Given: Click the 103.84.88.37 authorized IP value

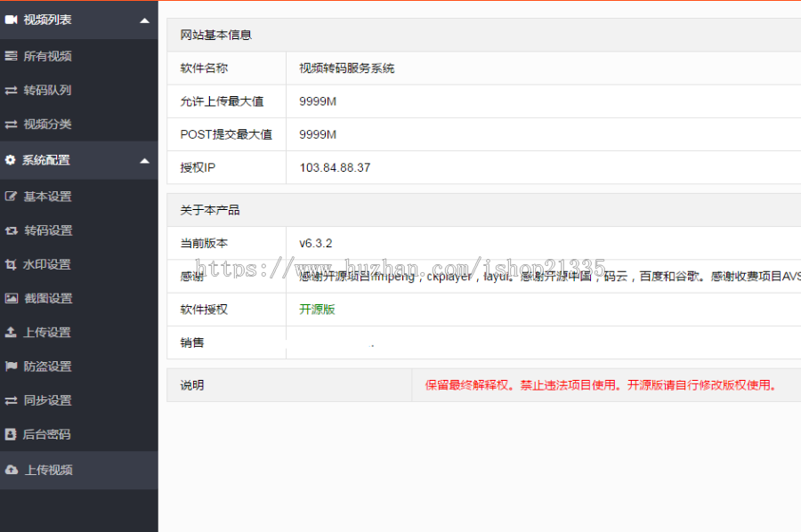Looking at the screenshot, I should click(x=335, y=167).
